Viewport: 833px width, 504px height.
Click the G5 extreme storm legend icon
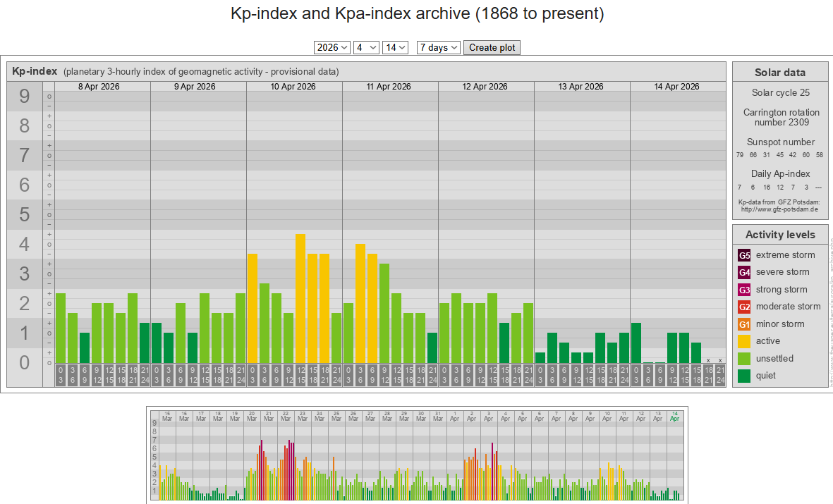tap(744, 255)
